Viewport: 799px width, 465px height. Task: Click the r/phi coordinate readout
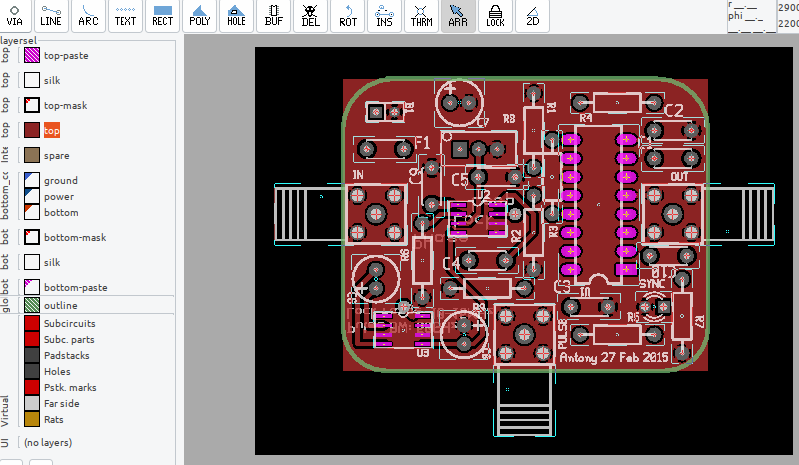pyautogui.click(x=752, y=16)
